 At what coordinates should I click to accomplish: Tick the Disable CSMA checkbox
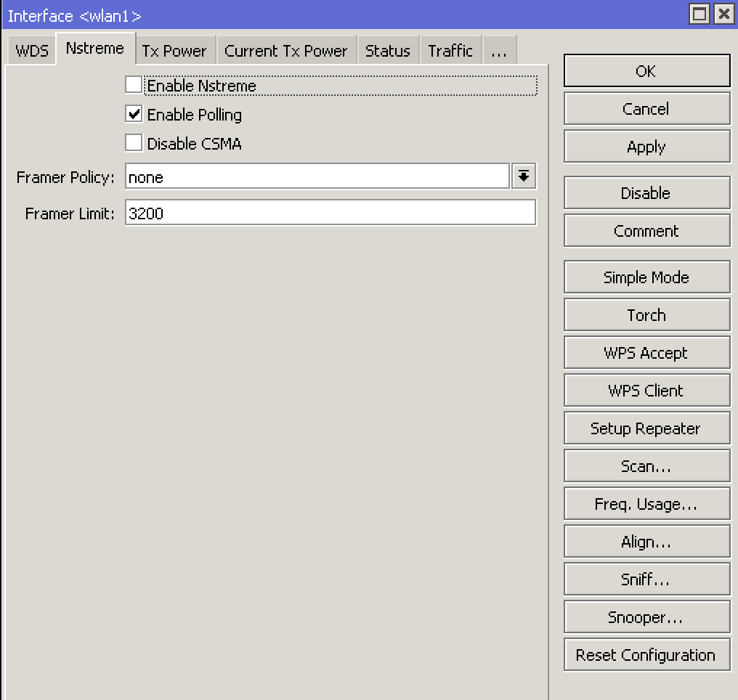coord(134,142)
